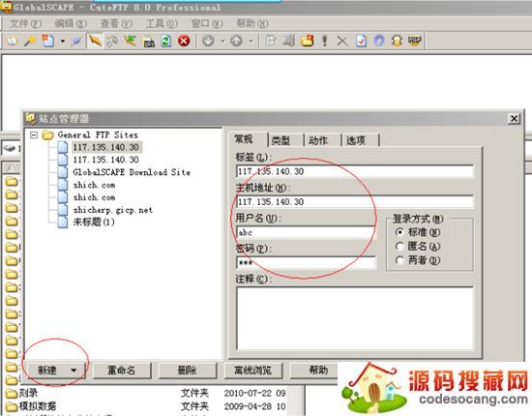
Task: Click the Delete X toolbar icon
Action: 342,42
